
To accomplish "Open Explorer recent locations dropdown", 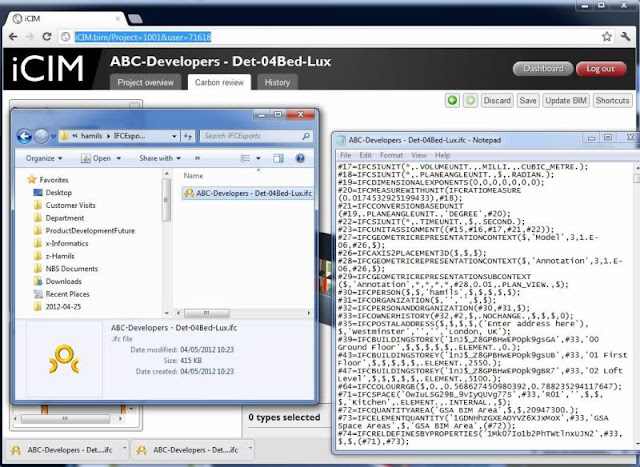I will tap(53, 136).
